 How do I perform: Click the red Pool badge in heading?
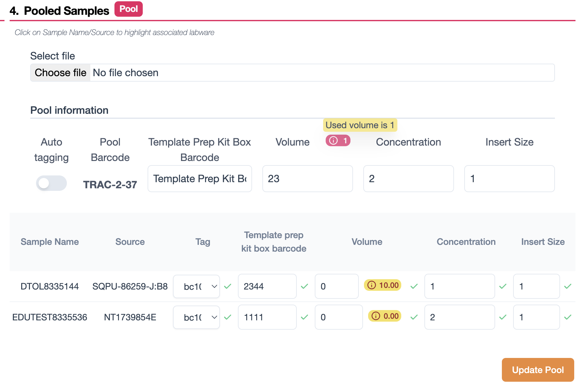[129, 9]
